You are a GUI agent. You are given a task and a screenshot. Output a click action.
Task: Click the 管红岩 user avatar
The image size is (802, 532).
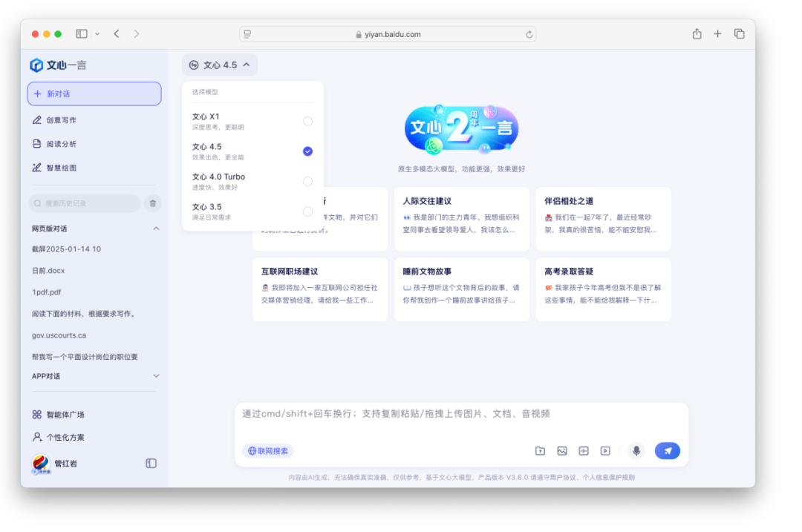(x=40, y=464)
